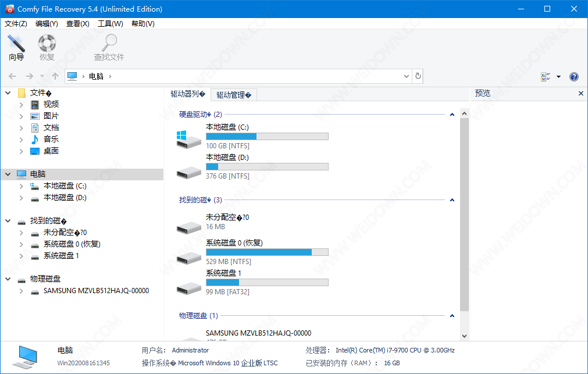Launch the 向导 wizard tool

[16, 47]
